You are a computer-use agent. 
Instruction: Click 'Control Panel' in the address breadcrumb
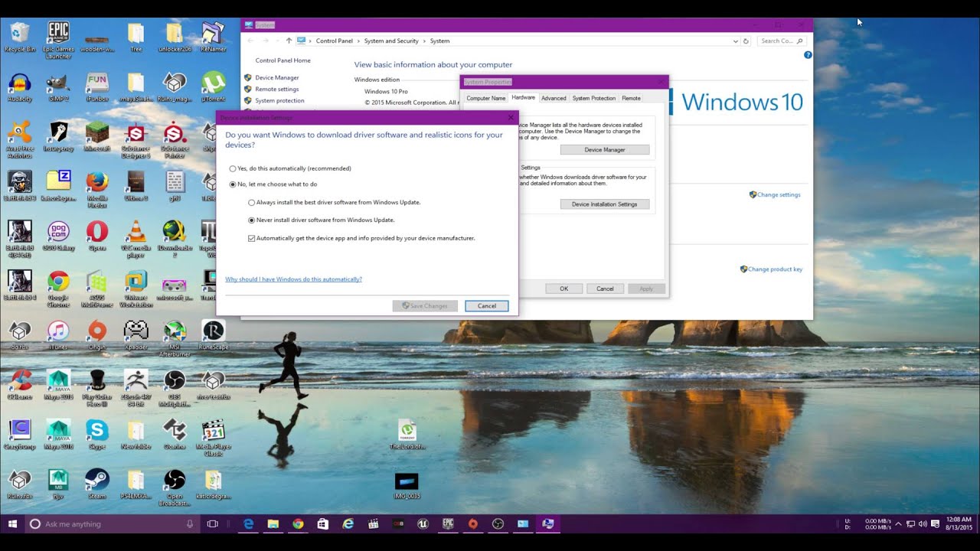click(x=335, y=41)
